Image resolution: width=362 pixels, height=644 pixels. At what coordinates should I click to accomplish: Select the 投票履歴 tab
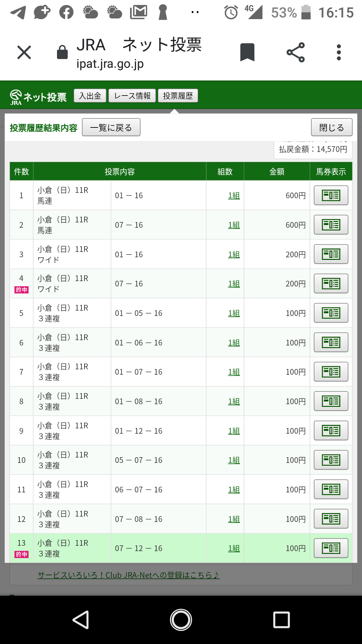click(x=178, y=96)
